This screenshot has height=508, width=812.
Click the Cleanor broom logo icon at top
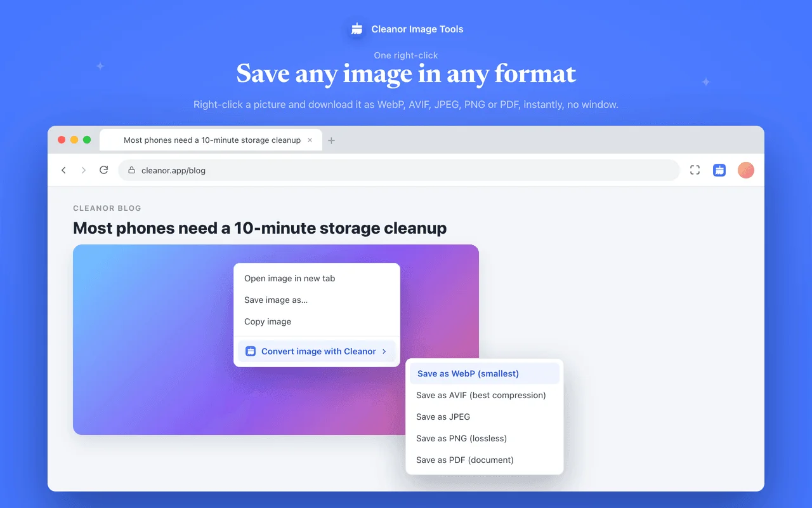pyautogui.click(x=357, y=29)
